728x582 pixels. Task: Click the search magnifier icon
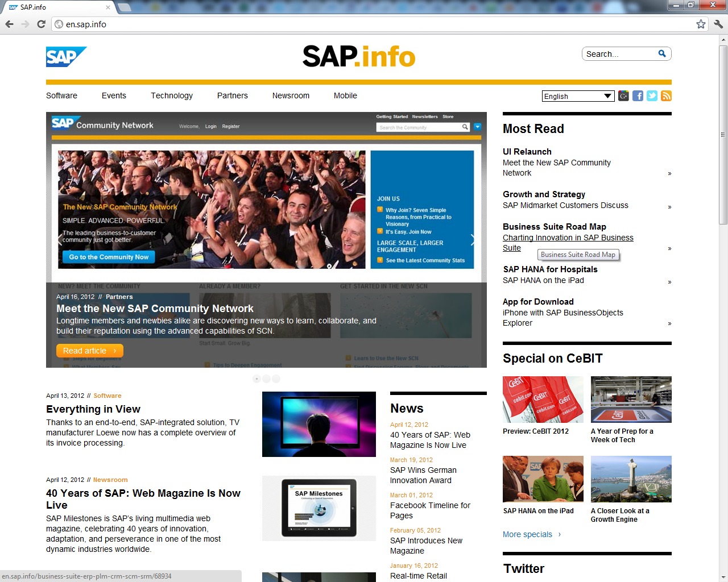tap(662, 53)
